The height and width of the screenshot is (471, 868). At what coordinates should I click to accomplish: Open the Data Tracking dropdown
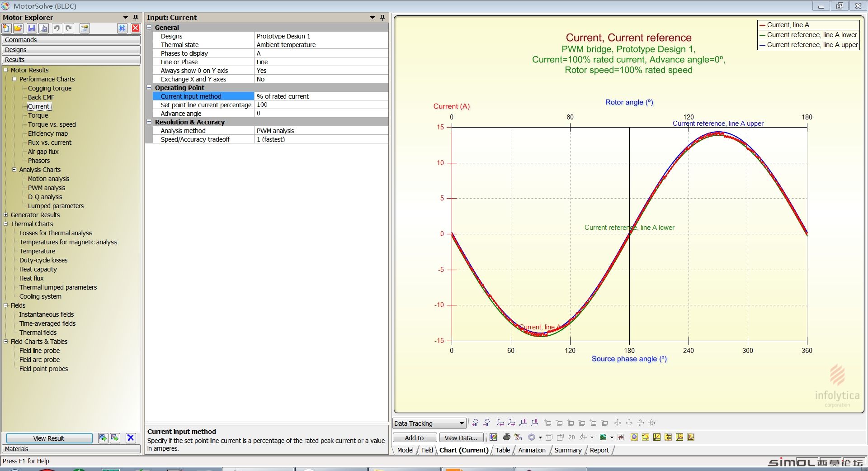429,423
